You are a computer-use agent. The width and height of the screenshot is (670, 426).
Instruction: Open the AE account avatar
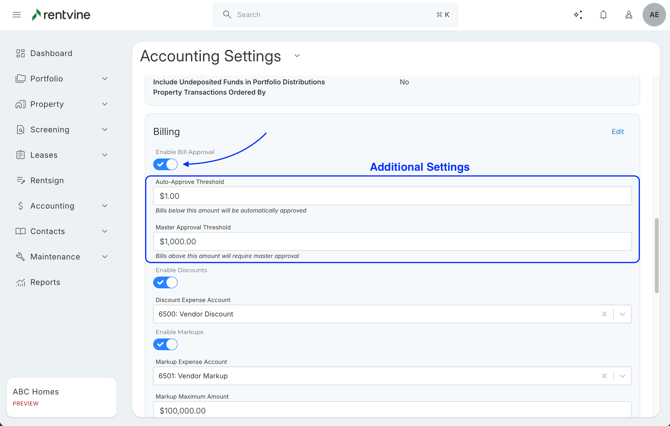point(654,15)
